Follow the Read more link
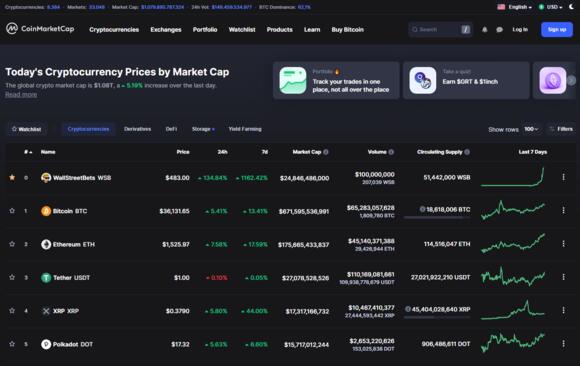The height and width of the screenshot is (366, 580). (x=21, y=95)
